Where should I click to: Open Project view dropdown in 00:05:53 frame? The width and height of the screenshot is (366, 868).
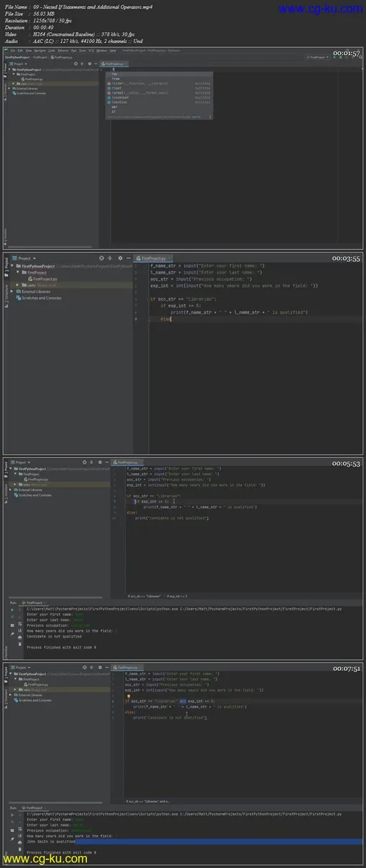tap(21, 462)
